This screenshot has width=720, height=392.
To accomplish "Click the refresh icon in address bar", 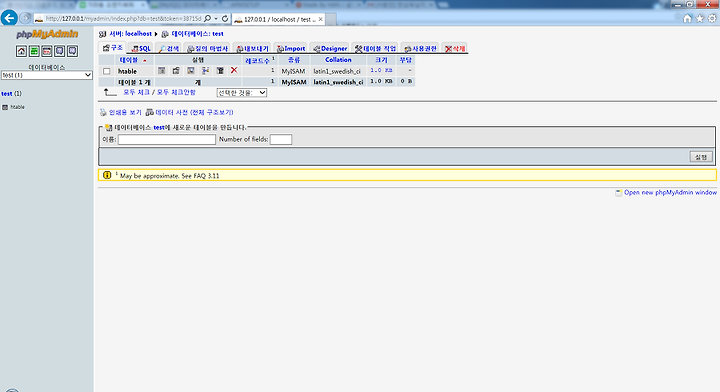I will (x=225, y=19).
